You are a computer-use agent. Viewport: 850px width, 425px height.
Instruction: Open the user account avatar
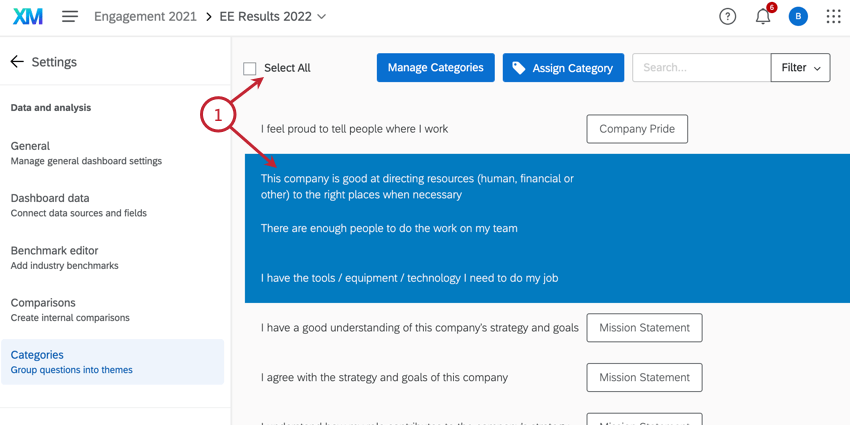click(798, 17)
